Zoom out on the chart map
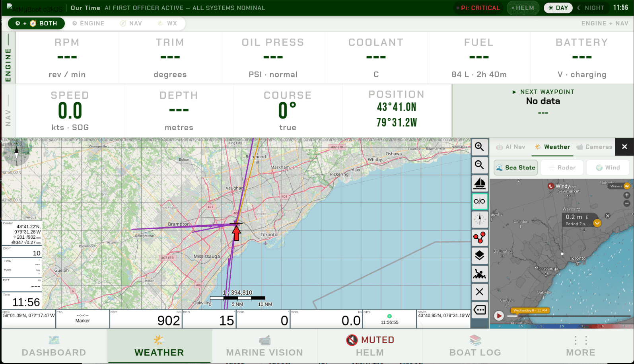This screenshot has width=634, height=364. pos(479,165)
